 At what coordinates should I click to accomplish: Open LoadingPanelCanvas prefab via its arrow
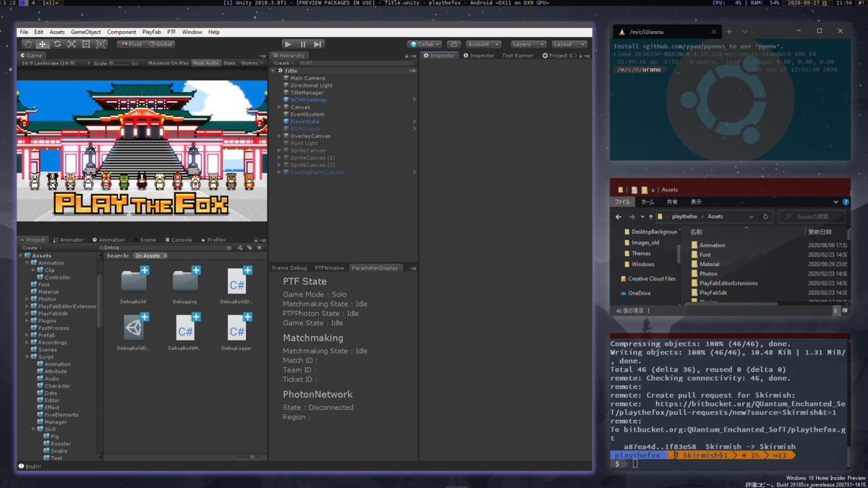tap(414, 172)
